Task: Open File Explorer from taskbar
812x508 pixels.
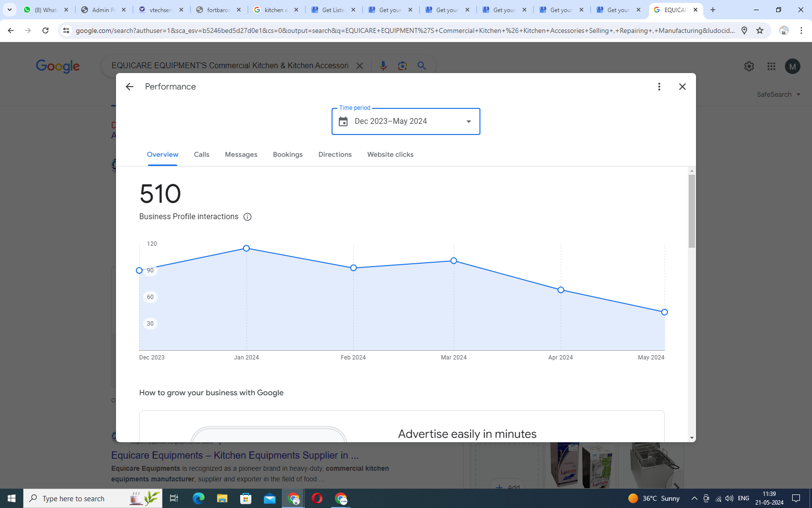Action: (222, 498)
